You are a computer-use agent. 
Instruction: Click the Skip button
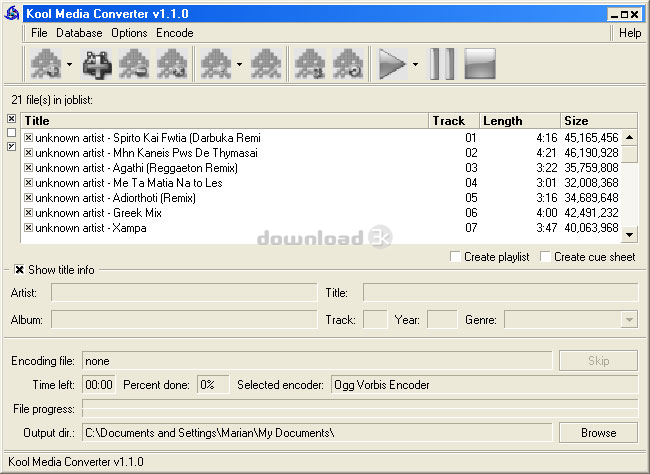coord(598,360)
